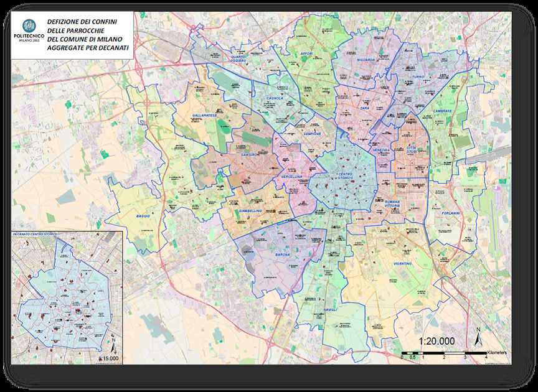Viewport: 538px width, 392px height.
Task: Select the GIAMBELLINO district label
Action: [250, 210]
